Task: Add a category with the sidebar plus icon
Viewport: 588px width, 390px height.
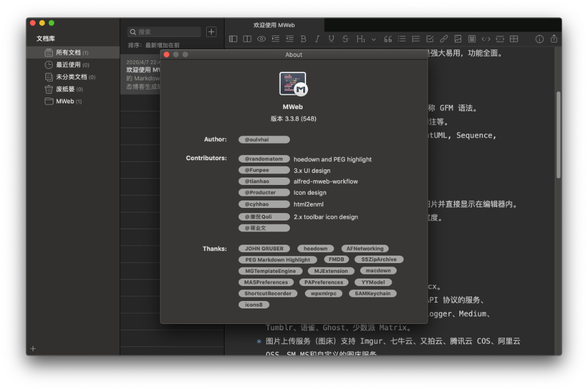Action: tap(33, 349)
